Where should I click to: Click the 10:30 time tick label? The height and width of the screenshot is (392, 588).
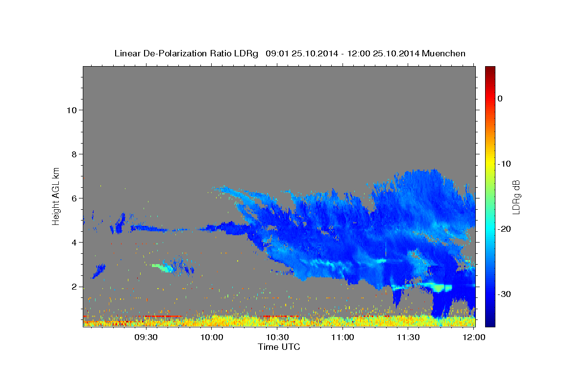coord(277,337)
